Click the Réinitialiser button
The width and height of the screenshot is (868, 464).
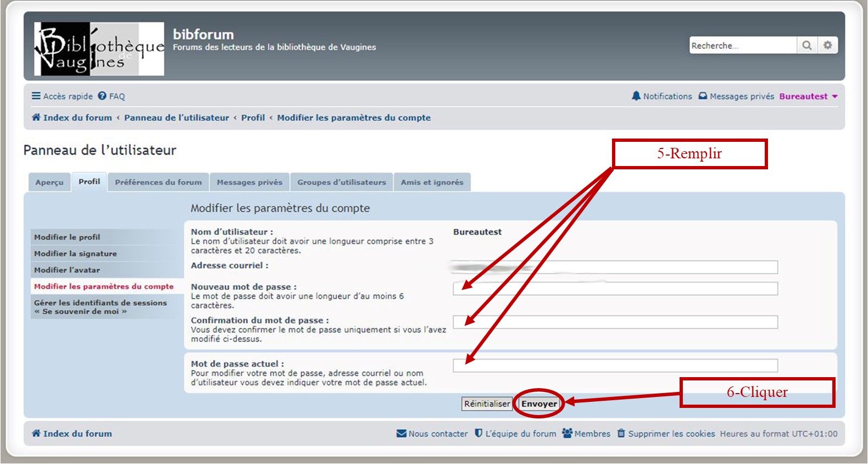click(x=487, y=404)
